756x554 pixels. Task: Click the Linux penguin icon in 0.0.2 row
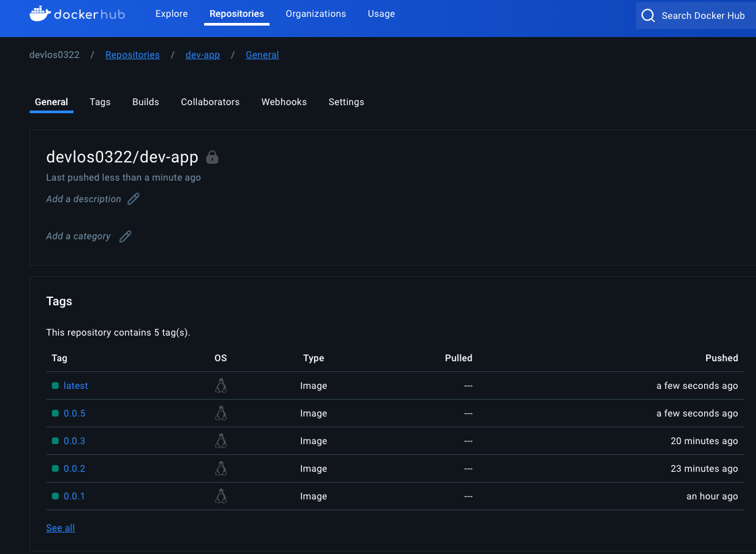221,468
